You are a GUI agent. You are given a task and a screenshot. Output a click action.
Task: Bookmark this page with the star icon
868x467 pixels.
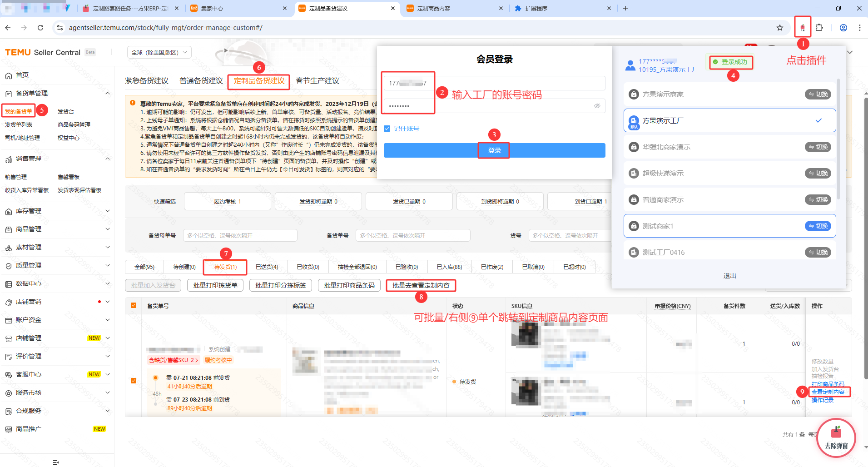click(780, 28)
